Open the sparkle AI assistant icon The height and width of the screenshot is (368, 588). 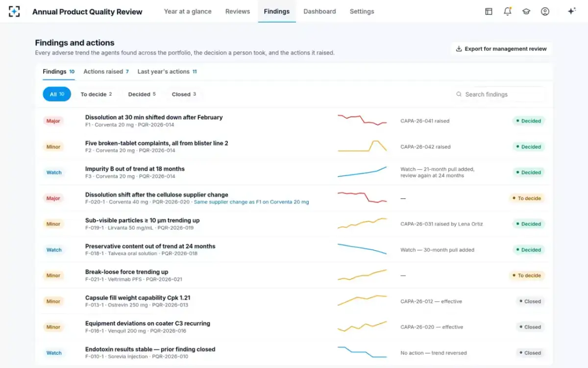[571, 11]
